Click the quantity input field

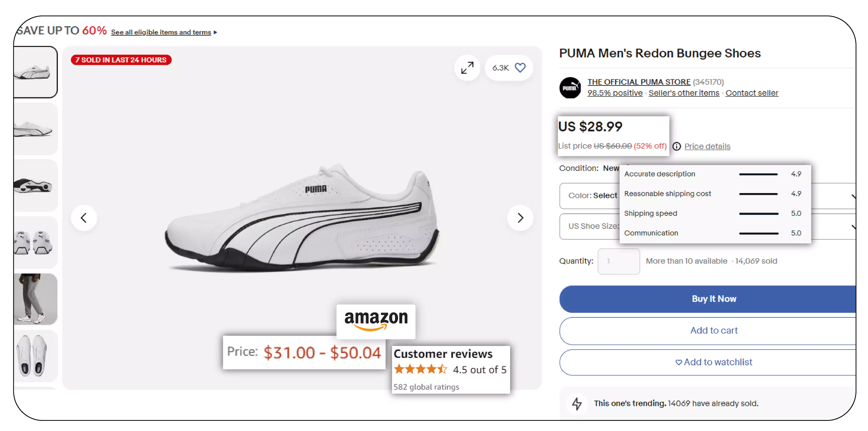coord(618,261)
